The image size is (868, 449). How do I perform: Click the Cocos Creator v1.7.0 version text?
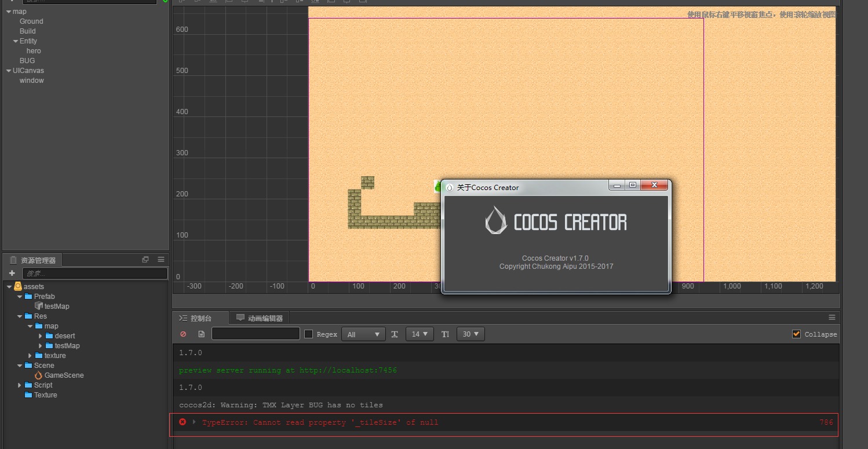tap(555, 258)
